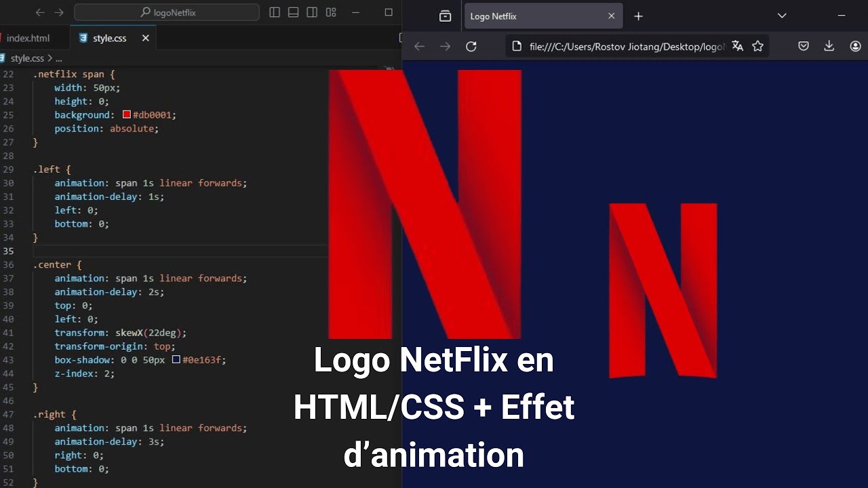Minimize the browser window
This screenshot has width=868, height=488.
click(x=842, y=16)
